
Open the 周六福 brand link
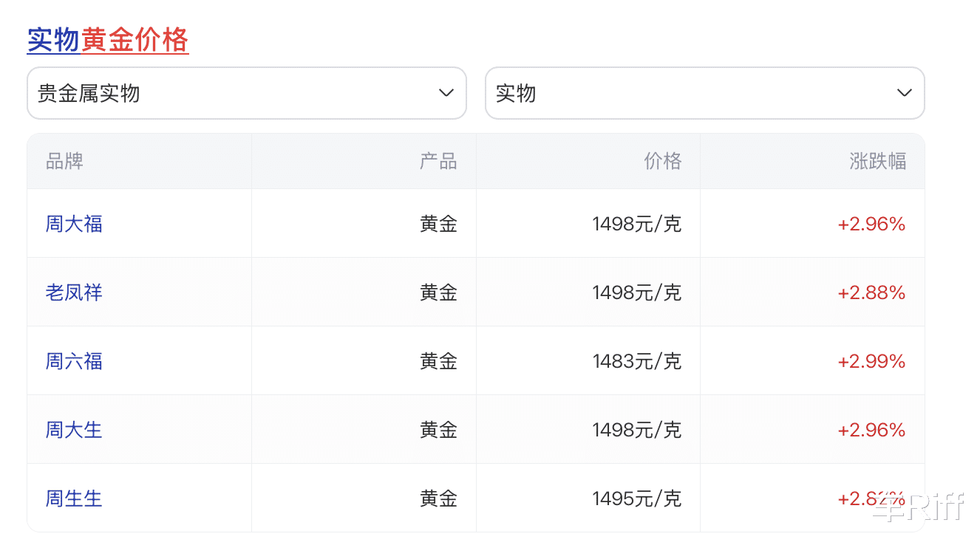[x=74, y=361]
